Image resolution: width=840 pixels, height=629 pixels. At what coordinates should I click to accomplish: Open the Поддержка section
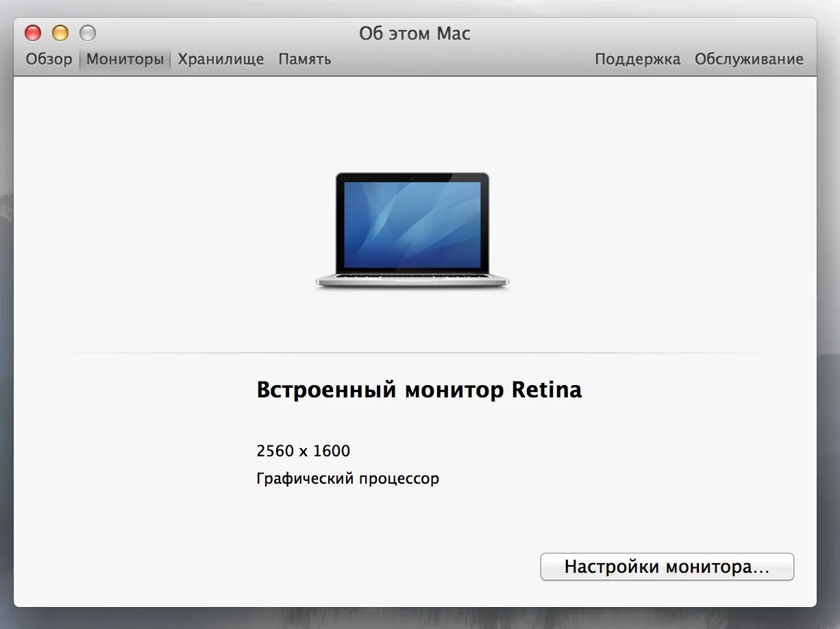pyautogui.click(x=638, y=60)
